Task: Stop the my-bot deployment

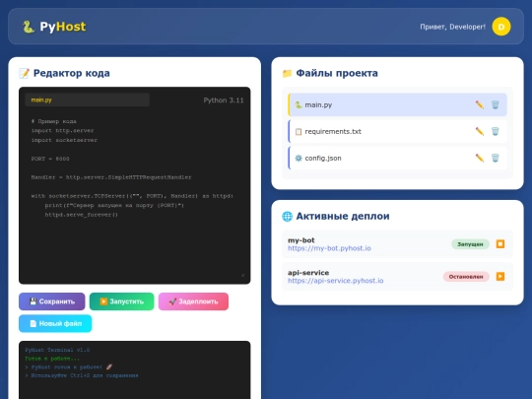Action: pos(500,244)
